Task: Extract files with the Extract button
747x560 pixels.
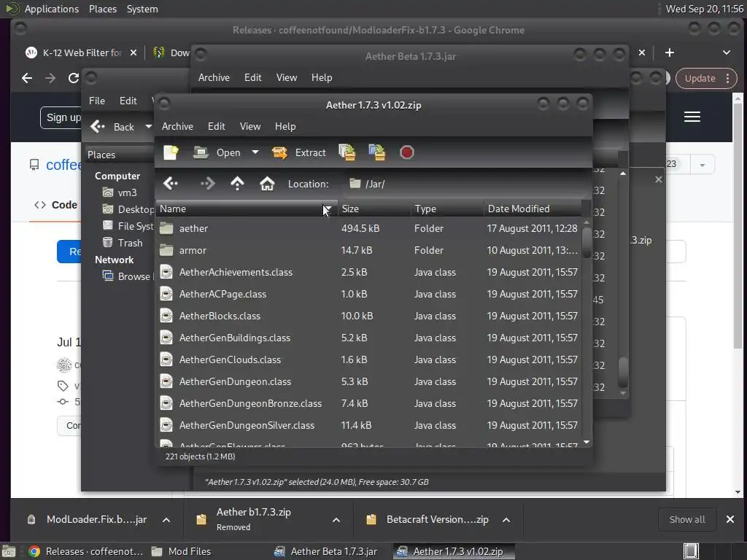Action: (x=298, y=152)
